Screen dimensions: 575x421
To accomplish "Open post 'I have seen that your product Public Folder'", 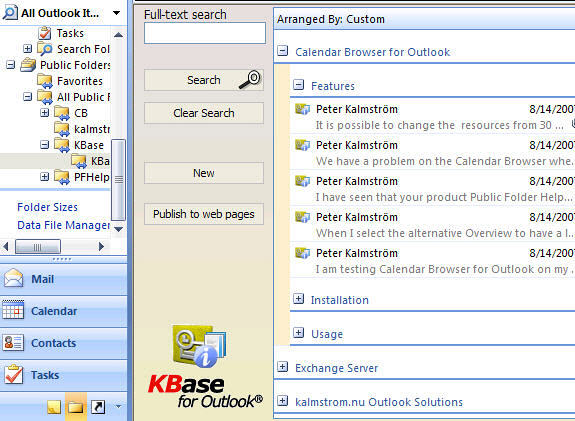I will pyautogui.click(x=432, y=188).
